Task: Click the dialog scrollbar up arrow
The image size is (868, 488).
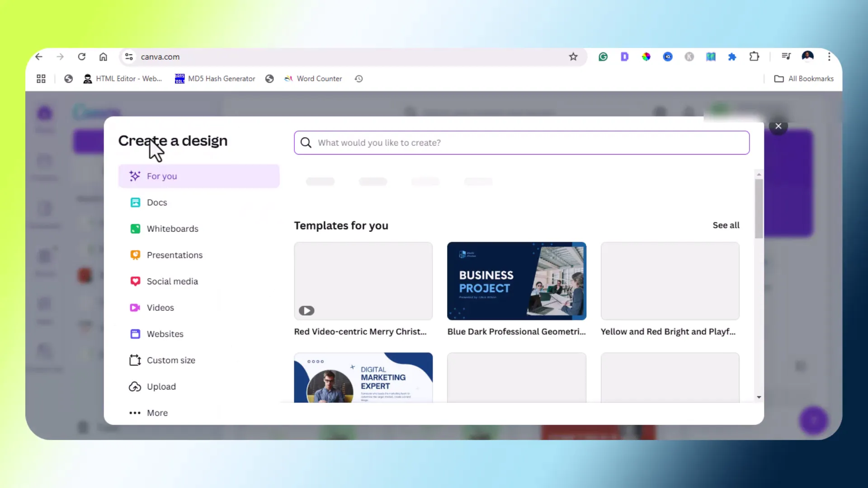Action: click(x=759, y=174)
